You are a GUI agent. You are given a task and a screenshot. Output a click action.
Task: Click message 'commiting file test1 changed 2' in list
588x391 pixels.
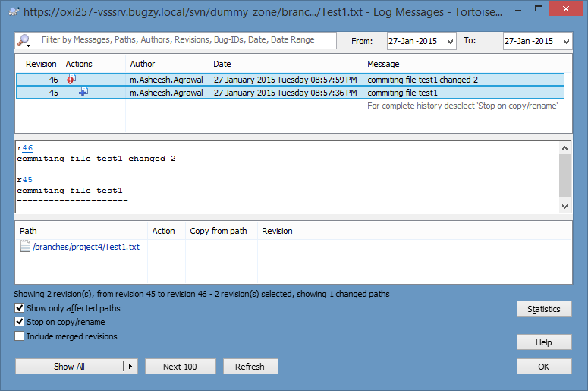click(x=423, y=80)
